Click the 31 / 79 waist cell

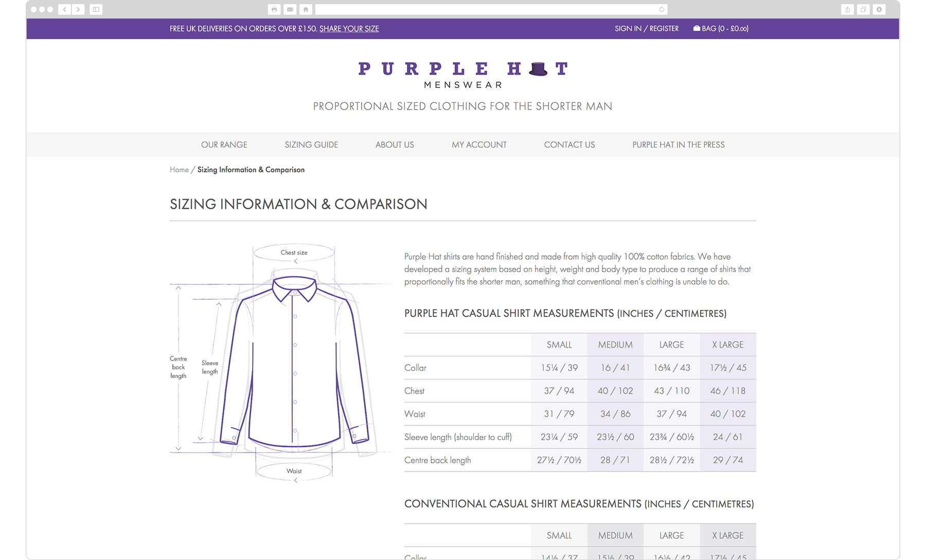(559, 414)
